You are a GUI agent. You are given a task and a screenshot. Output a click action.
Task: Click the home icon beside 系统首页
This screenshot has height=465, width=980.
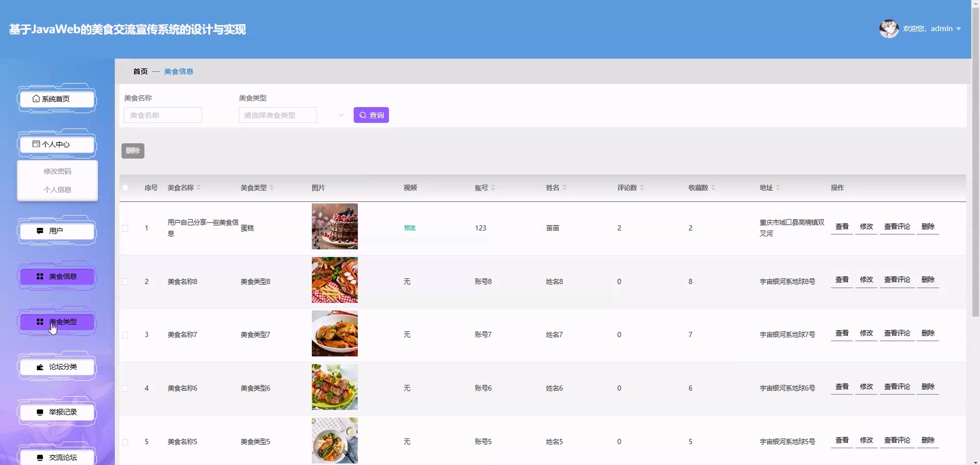click(36, 99)
